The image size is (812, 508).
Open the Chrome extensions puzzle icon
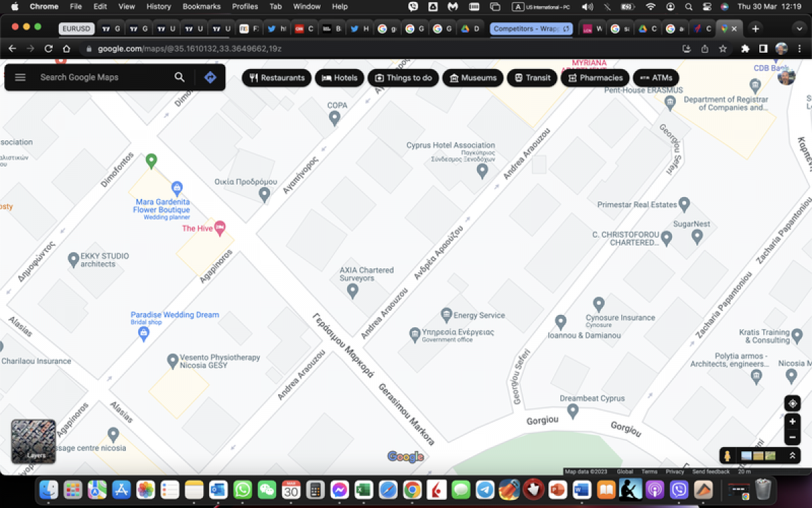[745, 49]
